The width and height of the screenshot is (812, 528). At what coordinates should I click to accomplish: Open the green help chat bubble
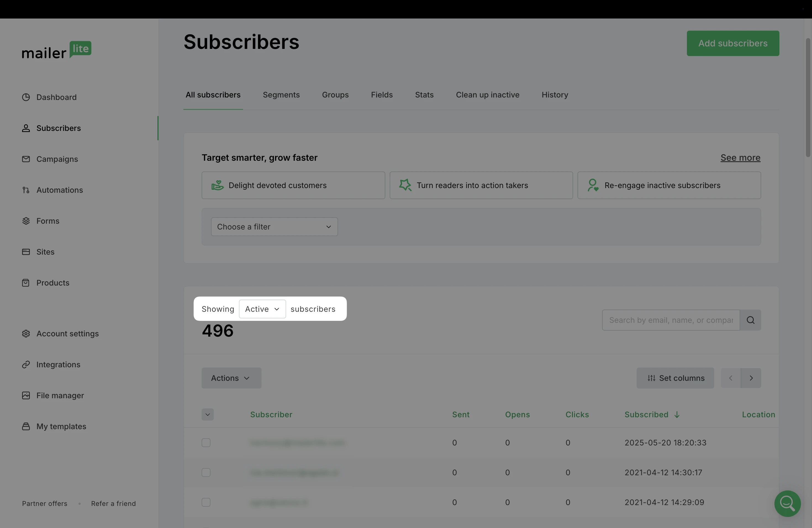click(787, 503)
